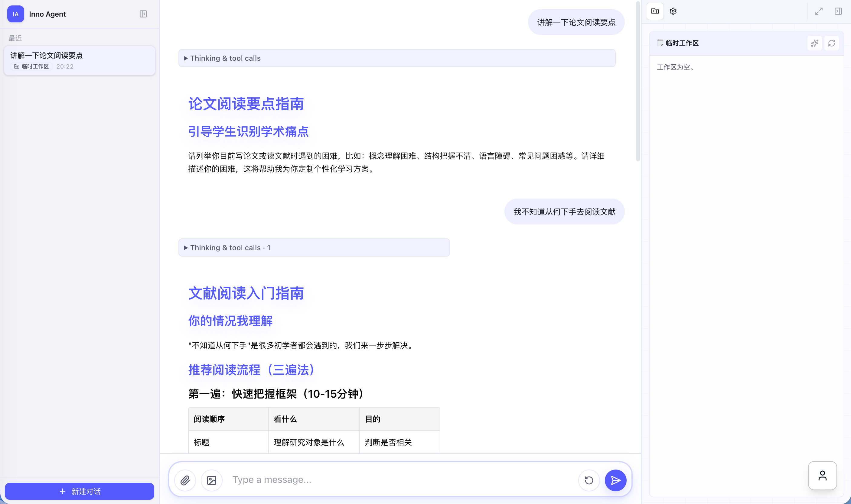Click the 临时工作区 panel title

pos(682,43)
